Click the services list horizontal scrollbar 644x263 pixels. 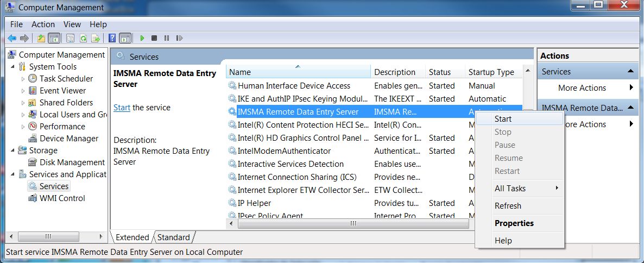pos(353,223)
